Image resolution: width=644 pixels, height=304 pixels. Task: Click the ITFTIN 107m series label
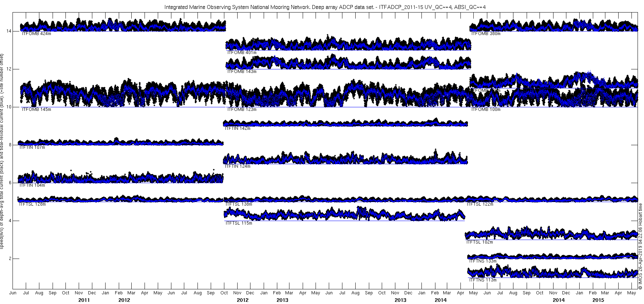pyautogui.click(x=32, y=147)
